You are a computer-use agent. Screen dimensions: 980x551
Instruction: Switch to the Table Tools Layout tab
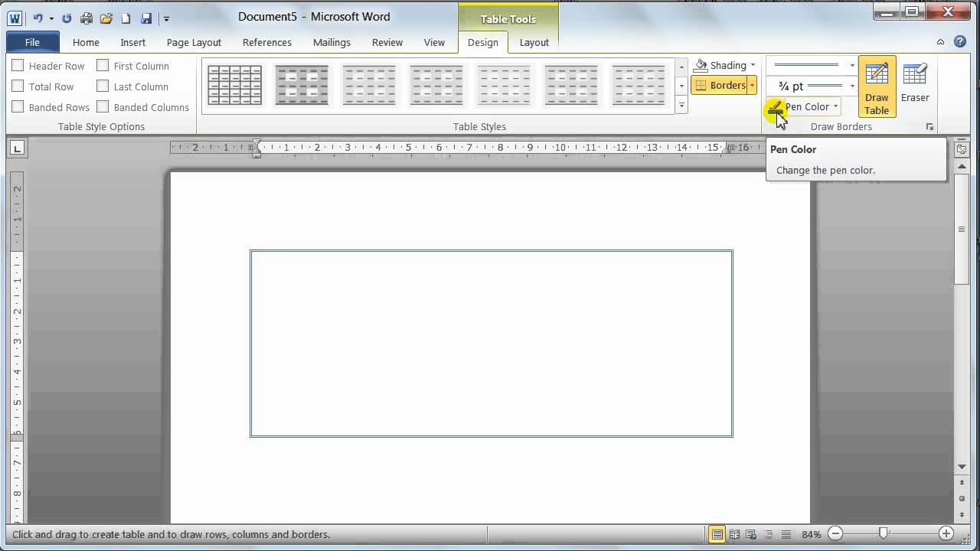534,42
